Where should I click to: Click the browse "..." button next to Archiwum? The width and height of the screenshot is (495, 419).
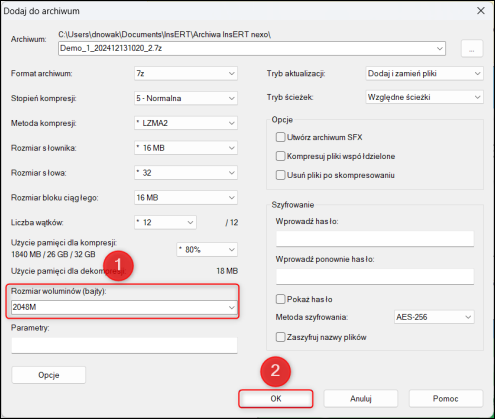[x=472, y=49]
